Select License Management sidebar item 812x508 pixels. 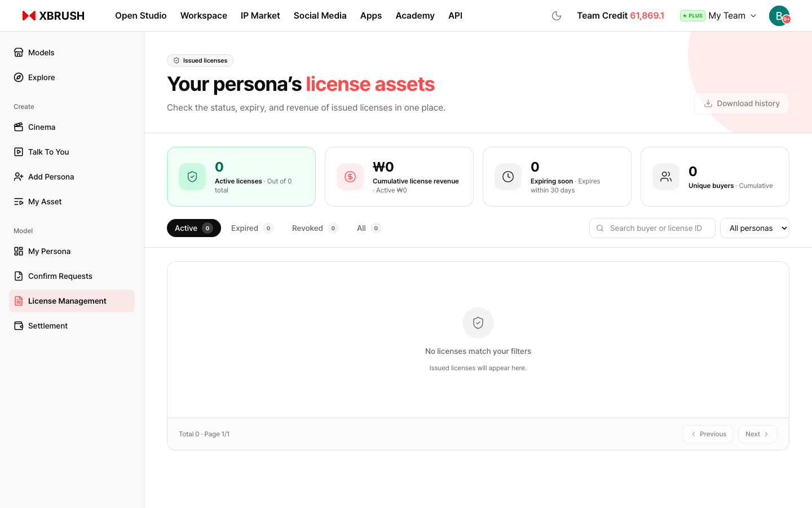coord(72,301)
